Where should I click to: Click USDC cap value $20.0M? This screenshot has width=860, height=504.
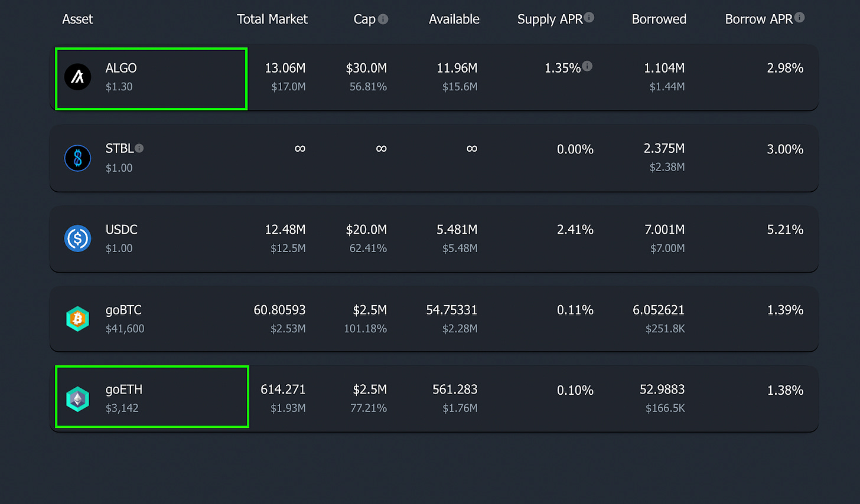click(366, 230)
